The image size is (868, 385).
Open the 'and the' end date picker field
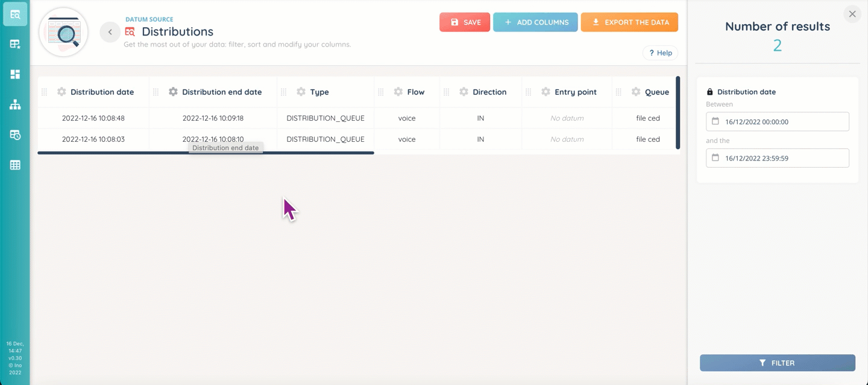pos(777,158)
